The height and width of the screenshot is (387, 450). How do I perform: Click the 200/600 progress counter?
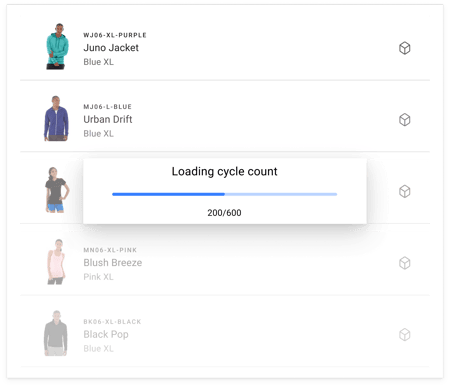[x=224, y=213]
